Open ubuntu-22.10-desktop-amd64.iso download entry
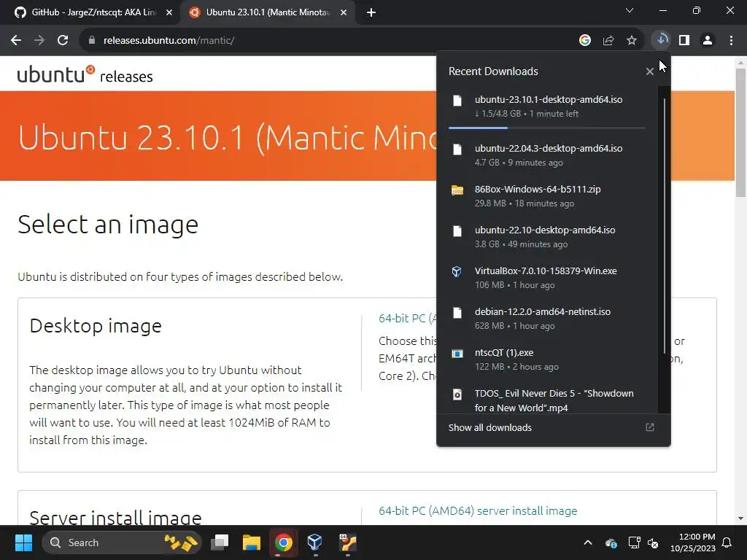 547,237
